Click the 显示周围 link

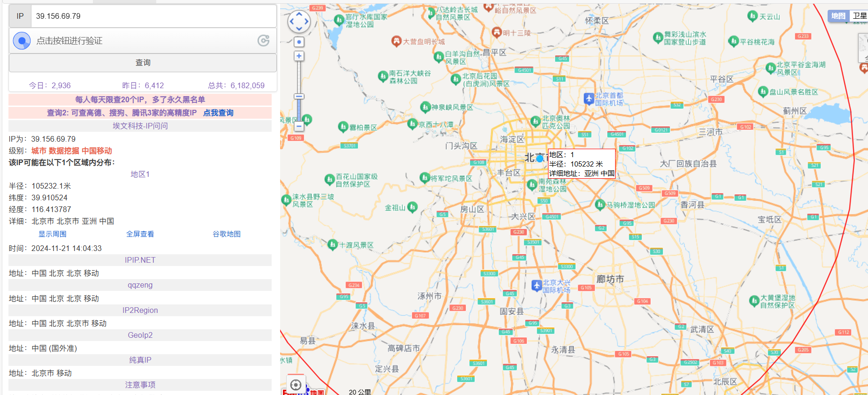[53, 234]
